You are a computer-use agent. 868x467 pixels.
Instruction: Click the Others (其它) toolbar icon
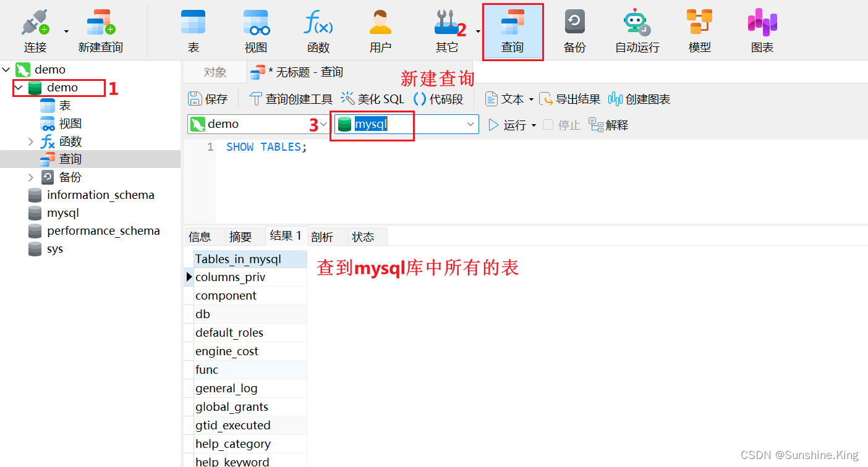point(447,30)
